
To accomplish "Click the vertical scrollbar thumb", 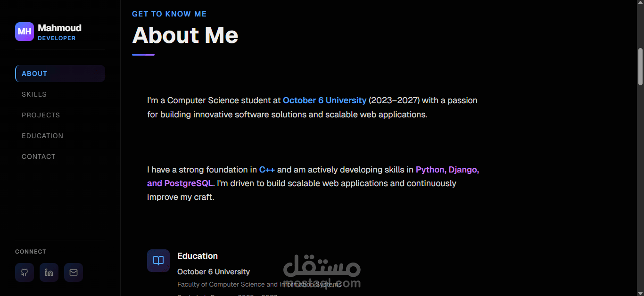I will click(640, 66).
